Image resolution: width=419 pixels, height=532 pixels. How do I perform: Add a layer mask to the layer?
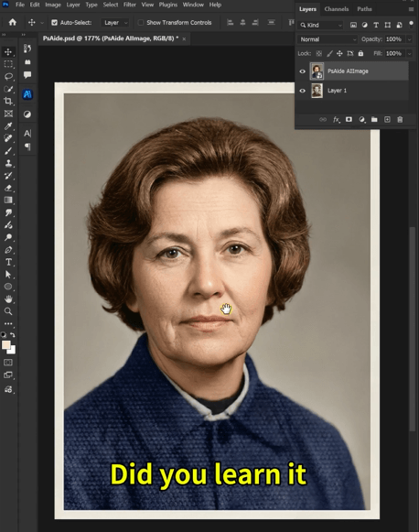click(x=349, y=119)
